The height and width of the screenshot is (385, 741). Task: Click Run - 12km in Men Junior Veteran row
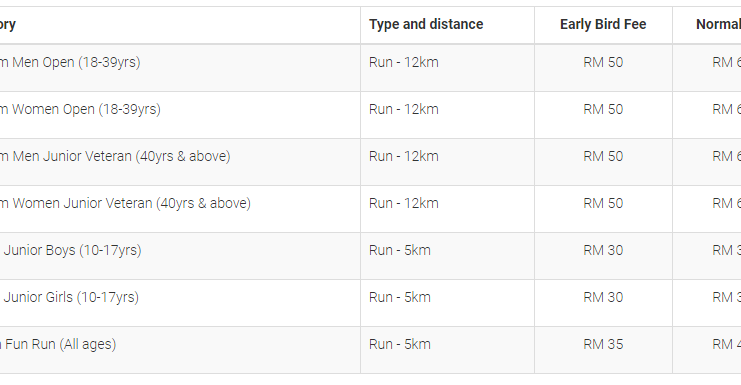[x=404, y=156]
